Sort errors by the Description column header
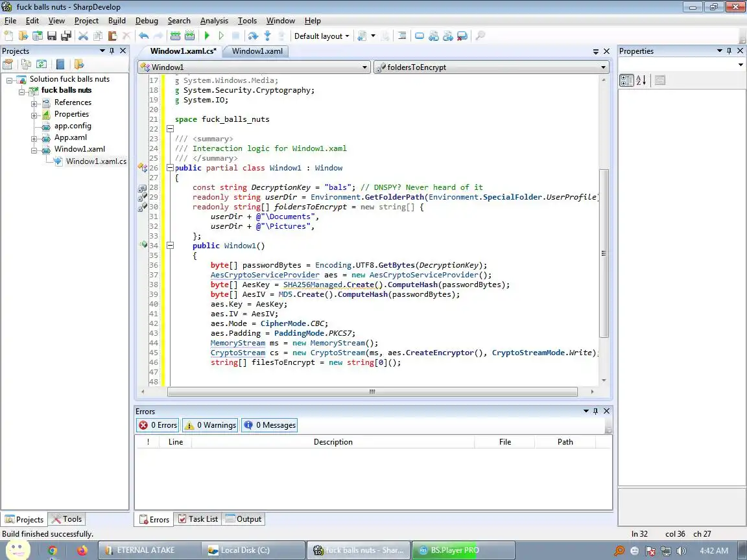The width and height of the screenshot is (747, 560). [x=333, y=442]
